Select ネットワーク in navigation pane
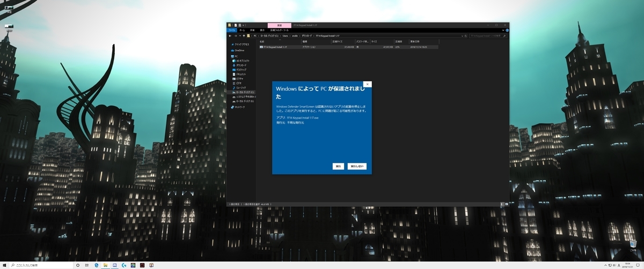 point(238,107)
